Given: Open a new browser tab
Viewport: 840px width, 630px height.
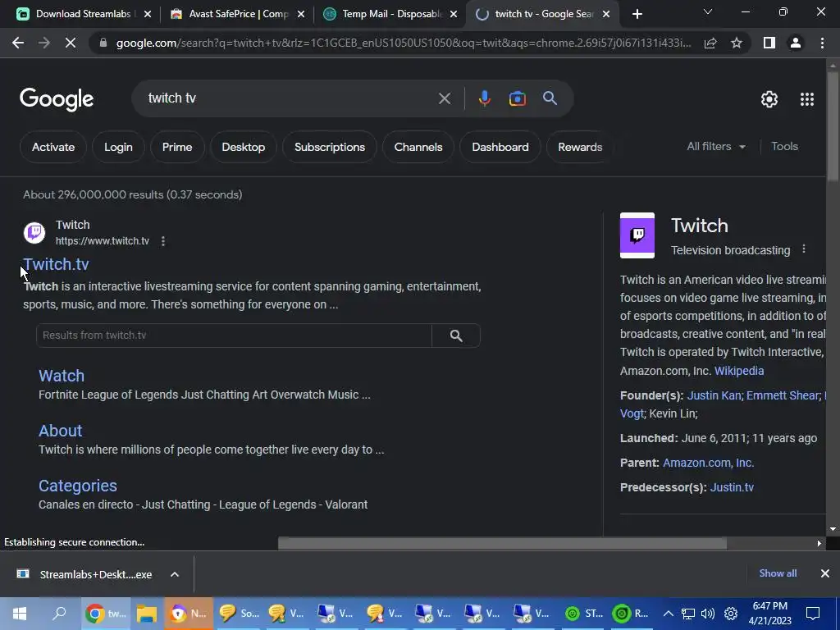Looking at the screenshot, I should coord(637,15).
